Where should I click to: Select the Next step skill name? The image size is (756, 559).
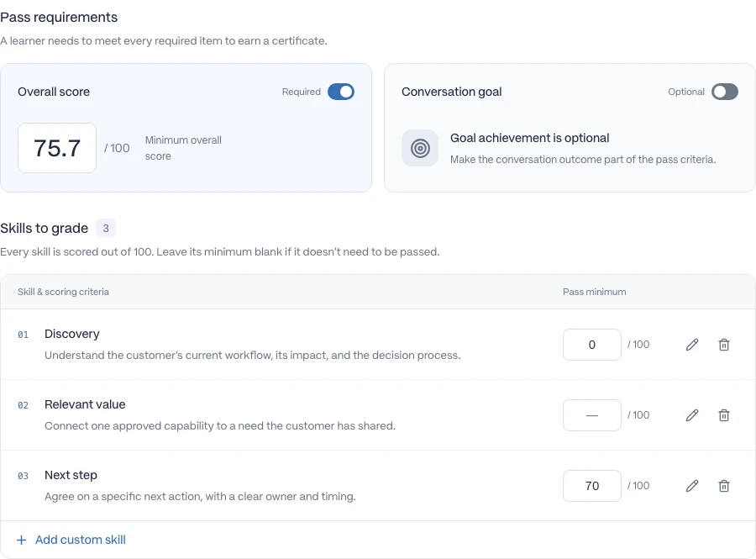(x=71, y=475)
